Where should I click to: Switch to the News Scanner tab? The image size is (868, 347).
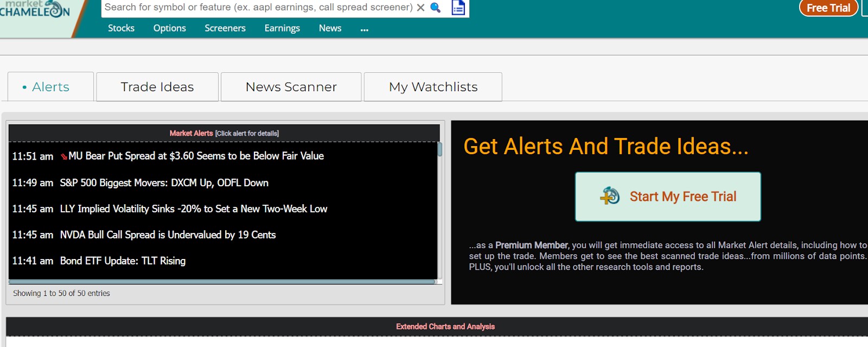pyautogui.click(x=291, y=87)
